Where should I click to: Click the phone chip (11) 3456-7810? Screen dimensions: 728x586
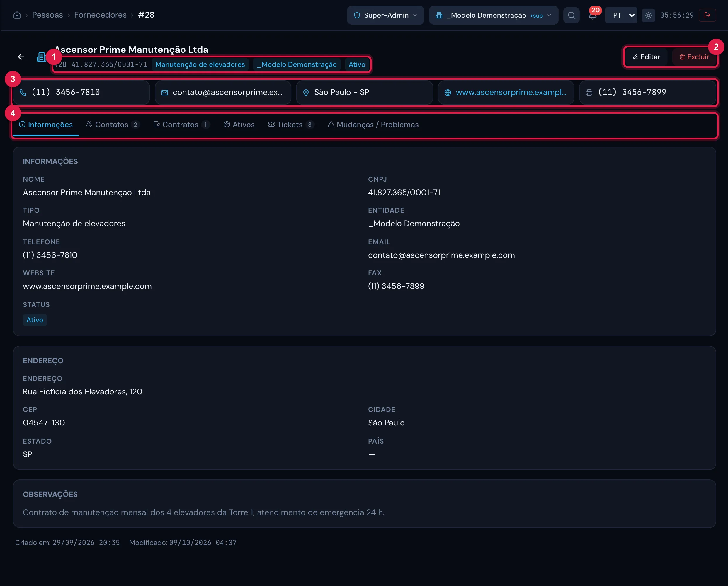(81, 92)
